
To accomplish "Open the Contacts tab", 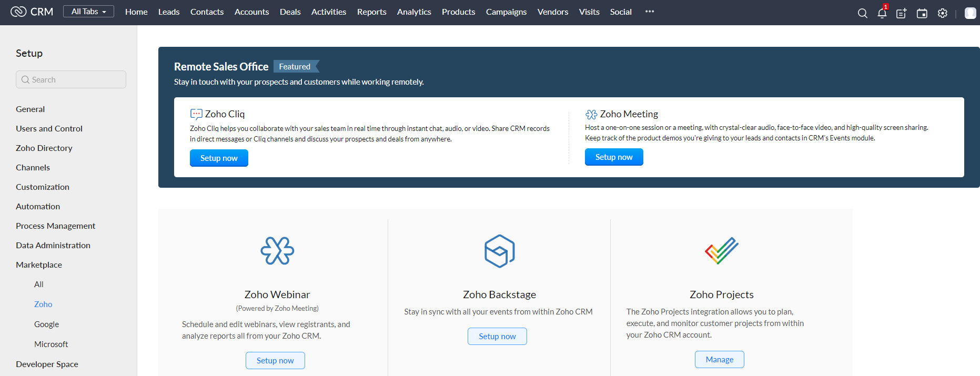I will coord(207,12).
